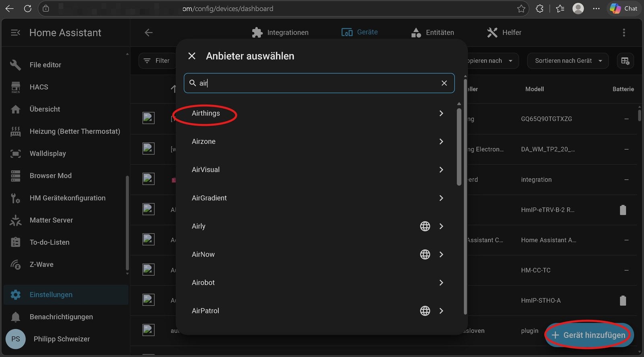Open To-do-Listen

(65, 242)
